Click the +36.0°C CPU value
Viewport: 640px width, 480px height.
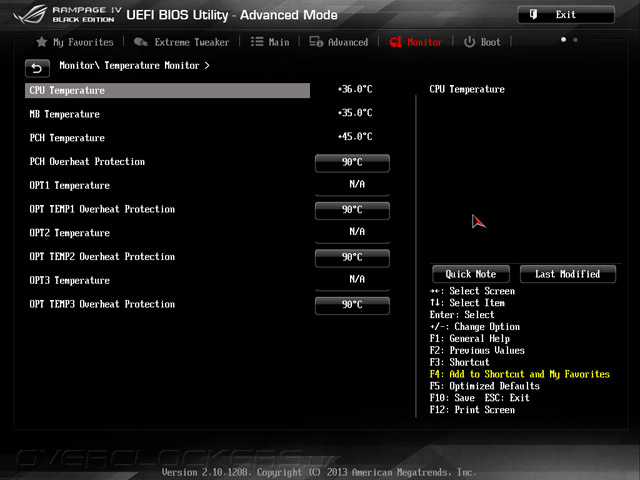pos(355,89)
